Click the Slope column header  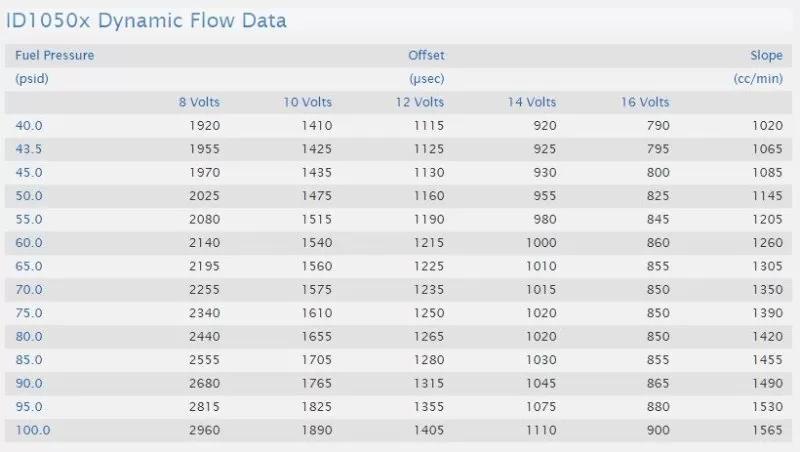coord(766,55)
